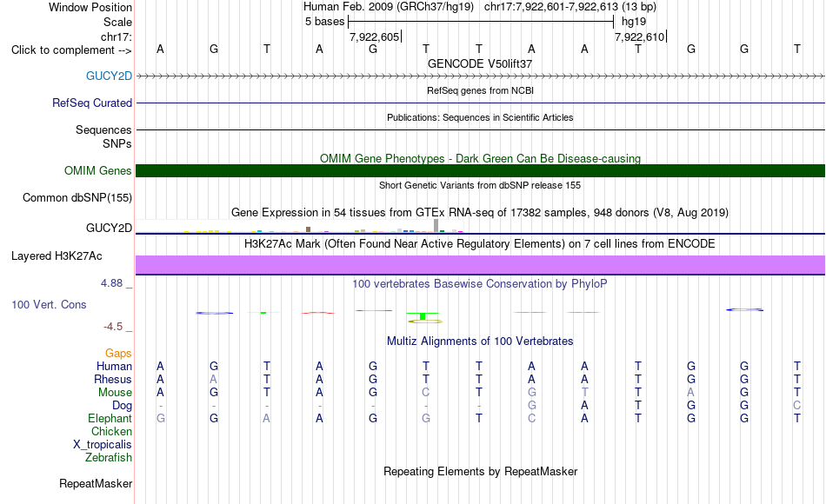
Task: Click the 'RefSeq genes from NCBI' title
Action: [x=480, y=90]
